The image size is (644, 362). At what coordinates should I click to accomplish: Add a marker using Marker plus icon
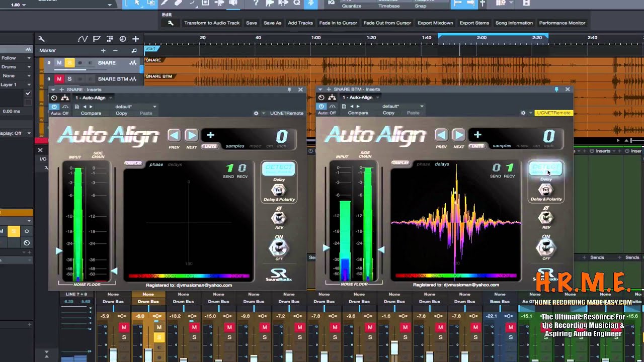[x=103, y=50]
